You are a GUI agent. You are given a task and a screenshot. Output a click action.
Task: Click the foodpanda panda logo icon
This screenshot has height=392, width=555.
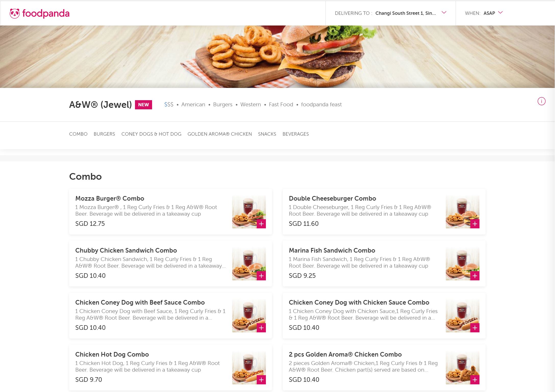(x=15, y=14)
